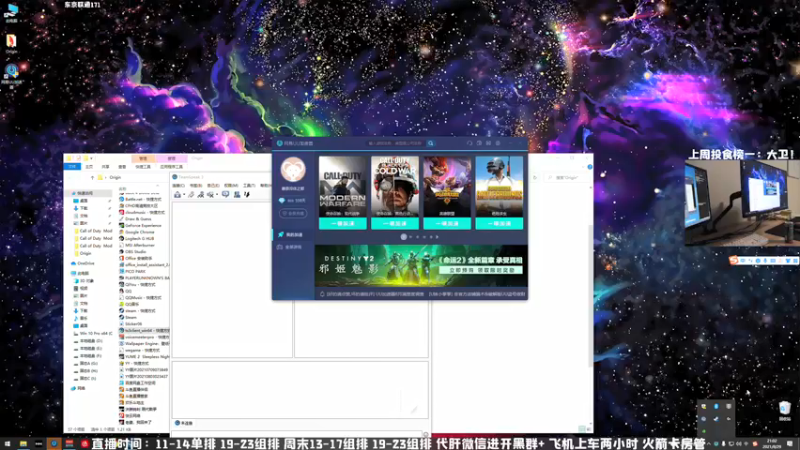The width and height of the screenshot is (800, 450).
Task: Open the 书签 menu in TeamSpeak 3
Action: [196, 186]
